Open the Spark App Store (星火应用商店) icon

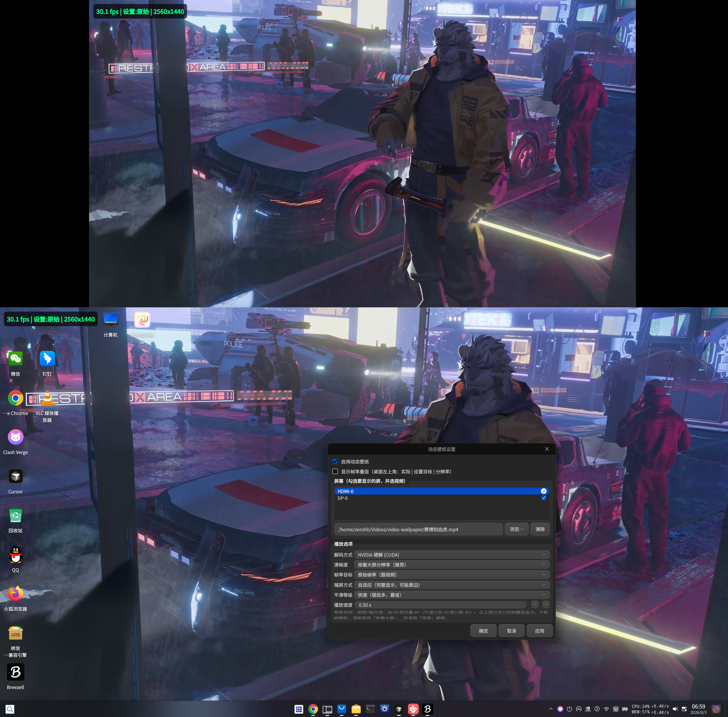142,320
